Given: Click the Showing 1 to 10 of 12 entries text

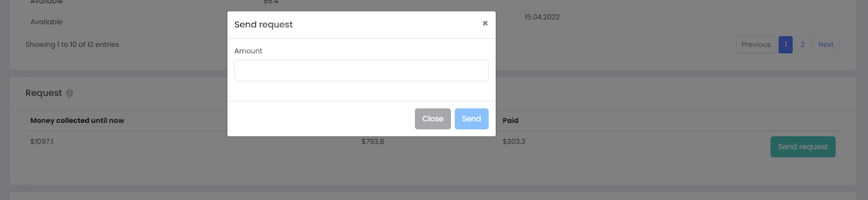Looking at the screenshot, I should [x=72, y=45].
